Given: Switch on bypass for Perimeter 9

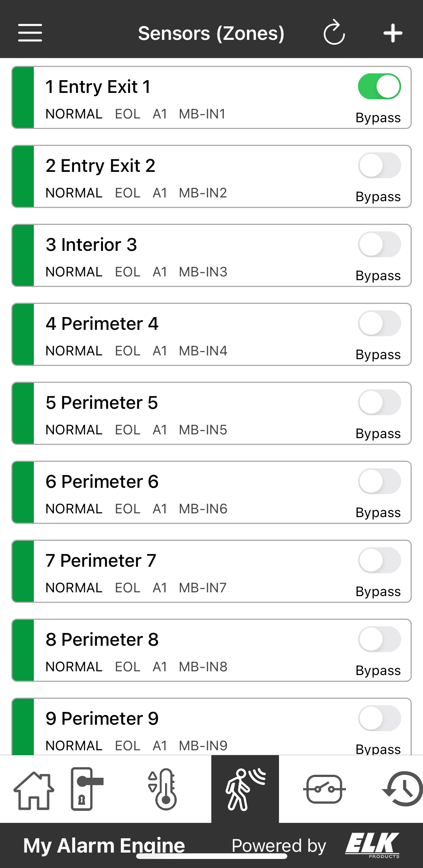Looking at the screenshot, I should click(x=379, y=718).
